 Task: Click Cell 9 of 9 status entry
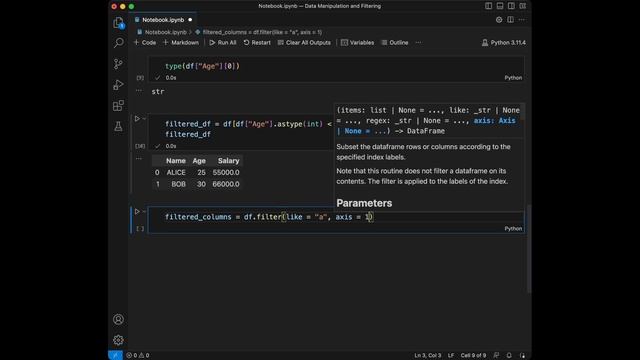coord(473,356)
